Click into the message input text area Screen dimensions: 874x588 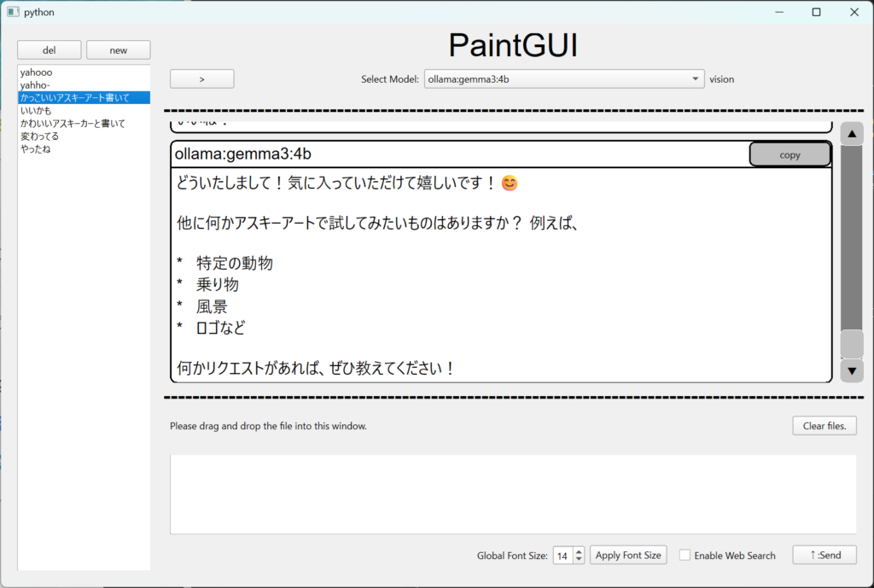(x=512, y=494)
